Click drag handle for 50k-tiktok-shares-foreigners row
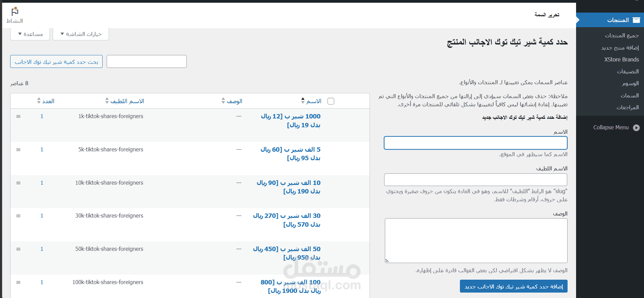This screenshot has height=298, width=644. pyautogui.click(x=18, y=249)
